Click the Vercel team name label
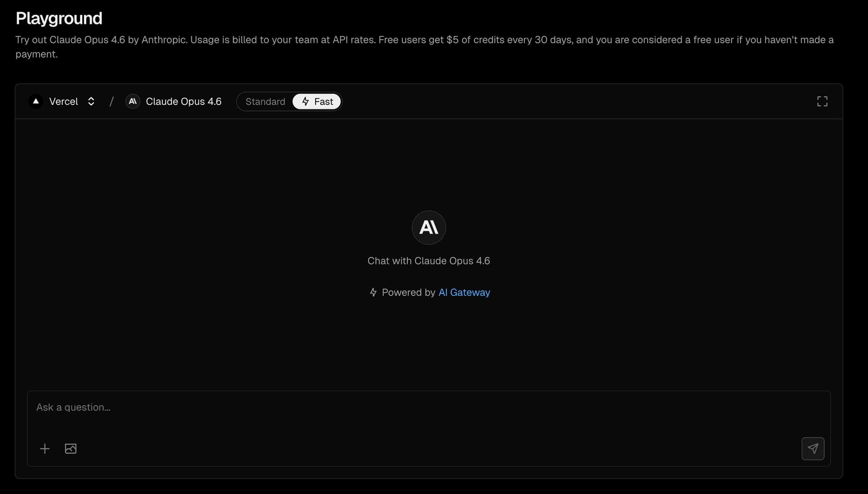The image size is (868, 494). 63,101
